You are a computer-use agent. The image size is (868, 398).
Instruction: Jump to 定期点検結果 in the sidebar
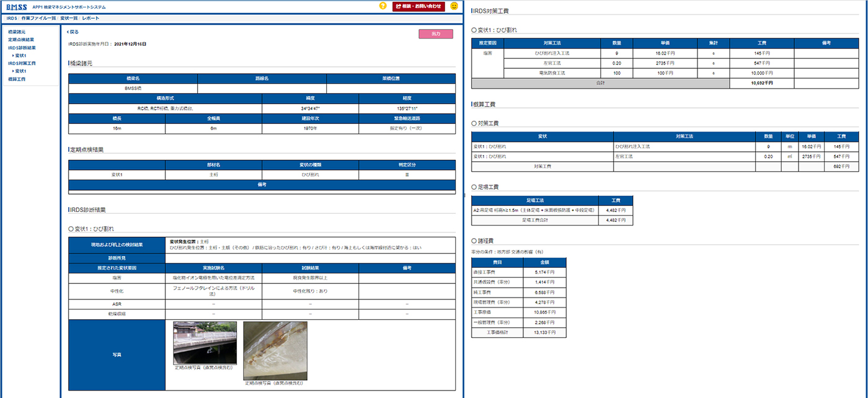[x=21, y=40]
